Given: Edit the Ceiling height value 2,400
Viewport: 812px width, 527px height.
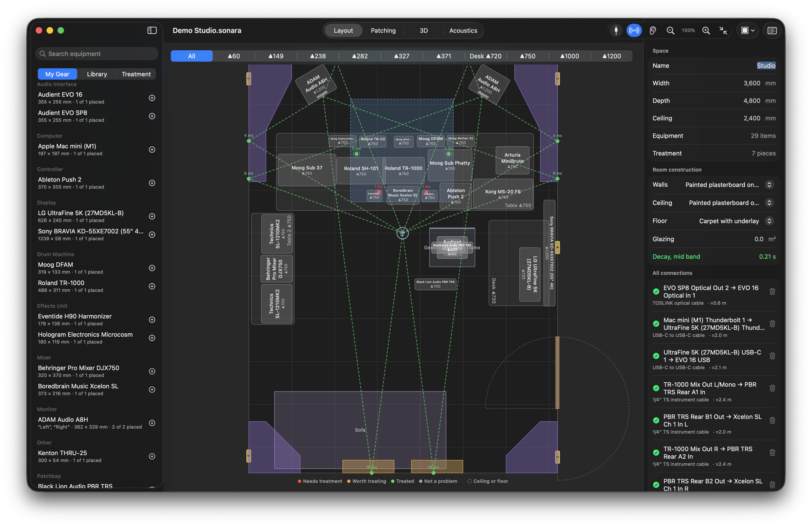Looking at the screenshot, I should (752, 118).
